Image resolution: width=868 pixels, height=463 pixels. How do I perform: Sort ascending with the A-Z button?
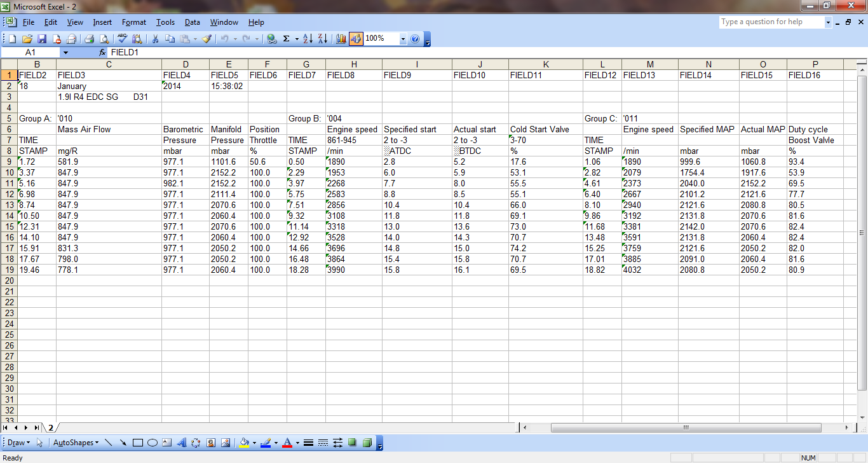(308, 39)
